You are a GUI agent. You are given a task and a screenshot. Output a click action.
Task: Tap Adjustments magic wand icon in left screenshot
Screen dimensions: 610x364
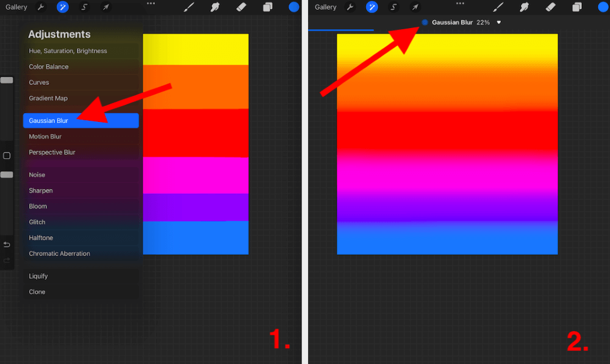pyautogui.click(x=63, y=7)
